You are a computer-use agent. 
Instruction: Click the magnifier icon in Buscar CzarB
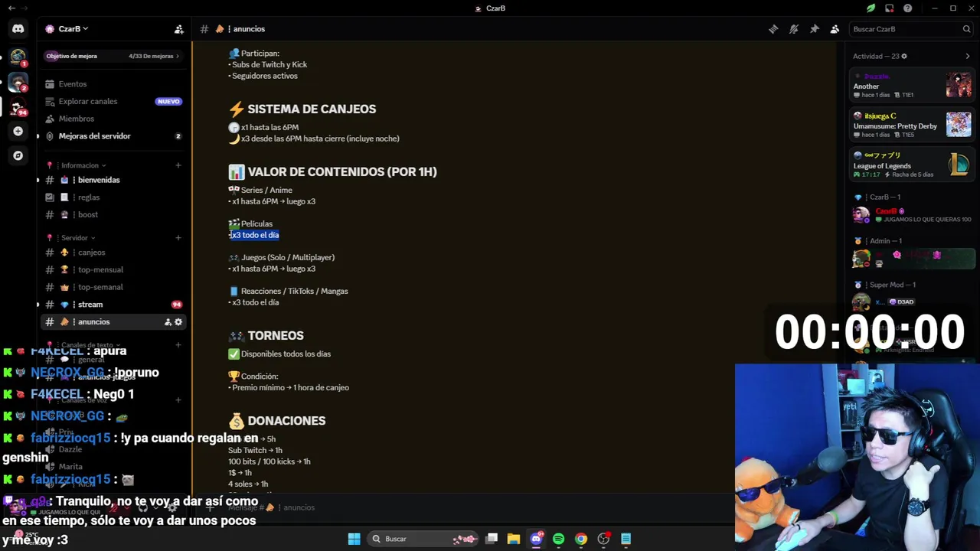[x=966, y=29]
